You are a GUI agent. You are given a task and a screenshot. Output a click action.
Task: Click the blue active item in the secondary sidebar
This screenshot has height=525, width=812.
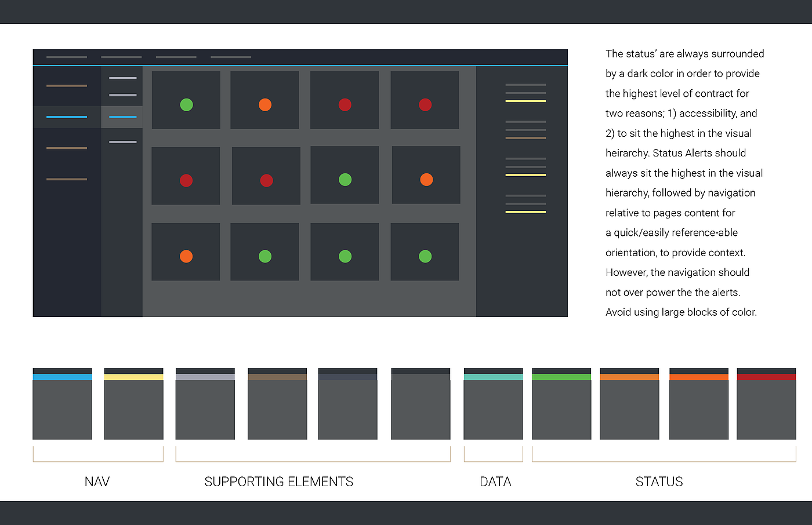(123, 117)
